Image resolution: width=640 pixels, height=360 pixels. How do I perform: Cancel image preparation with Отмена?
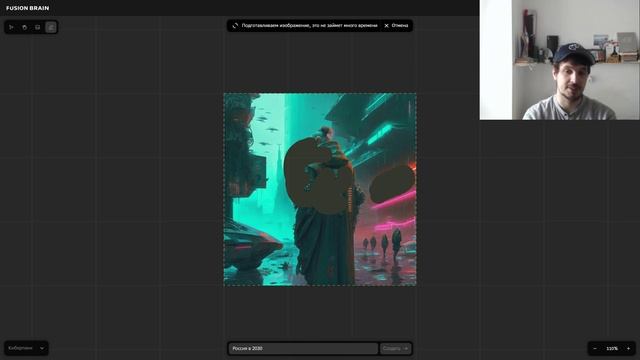pyautogui.click(x=396, y=25)
